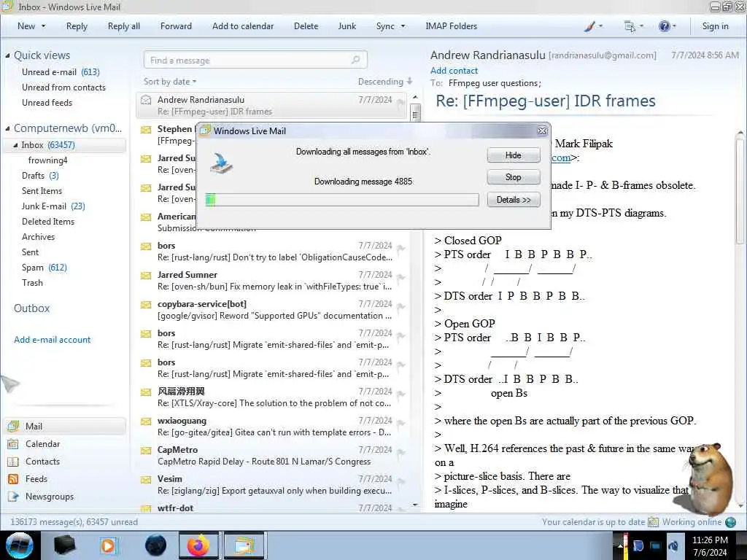Click the Working online globe icon
Viewport: 747px width, 560px height.
(730, 522)
